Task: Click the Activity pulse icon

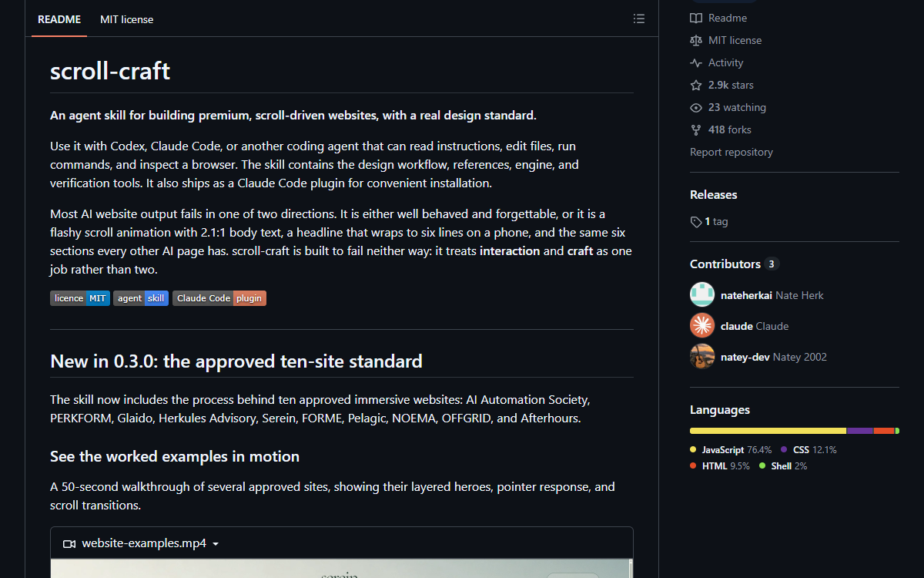Action: pyautogui.click(x=696, y=62)
